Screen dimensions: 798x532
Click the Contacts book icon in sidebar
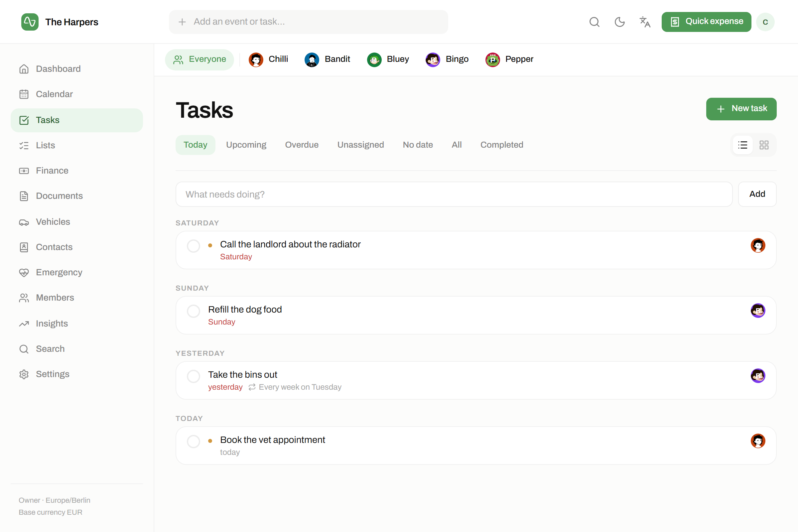24,247
